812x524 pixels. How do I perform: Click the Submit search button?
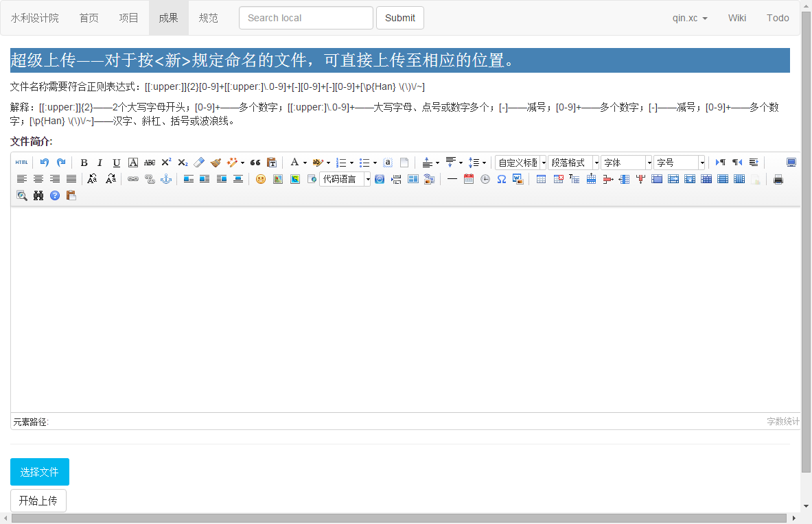399,18
